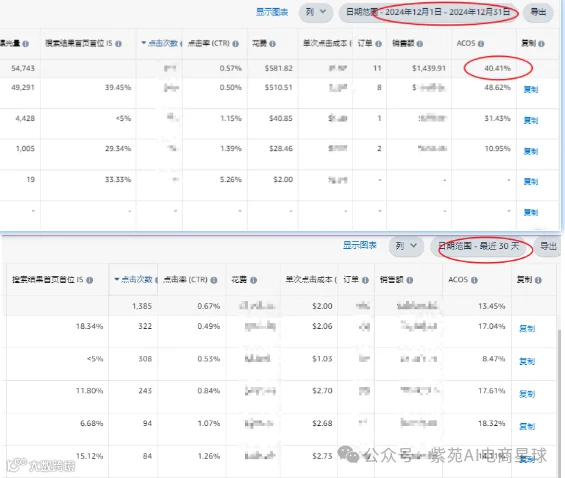Click 复制 in the 48.62% ACOS row
The height and width of the screenshot is (478, 565).
point(531,89)
